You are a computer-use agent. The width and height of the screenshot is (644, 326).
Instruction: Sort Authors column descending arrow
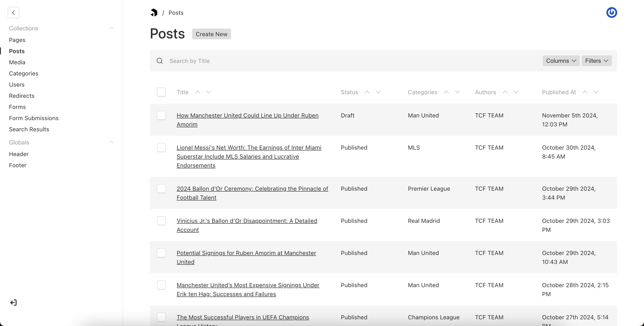[516, 92]
